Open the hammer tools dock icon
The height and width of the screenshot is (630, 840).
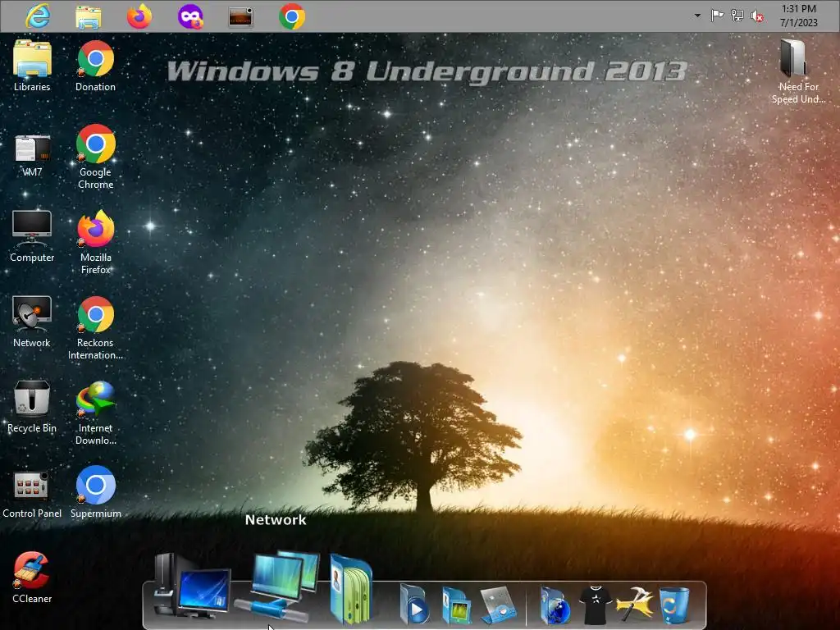pyautogui.click(x=635, y=605)
